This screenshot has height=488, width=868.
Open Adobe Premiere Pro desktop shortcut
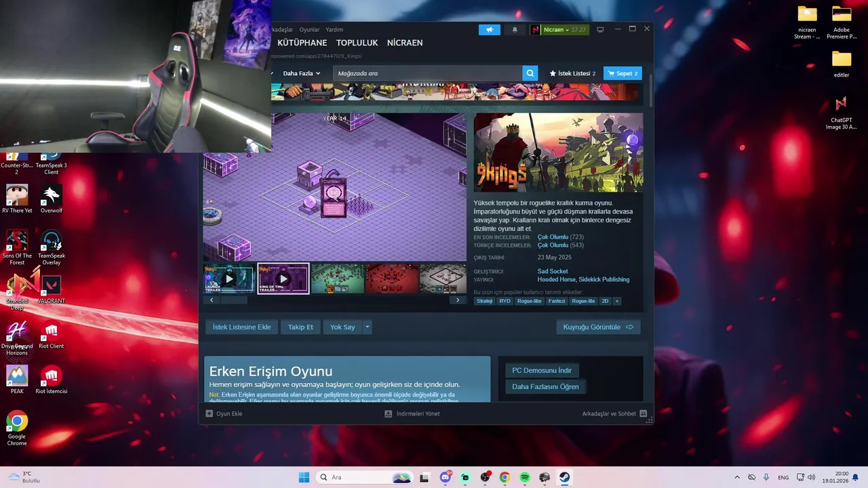coord(842,22)
